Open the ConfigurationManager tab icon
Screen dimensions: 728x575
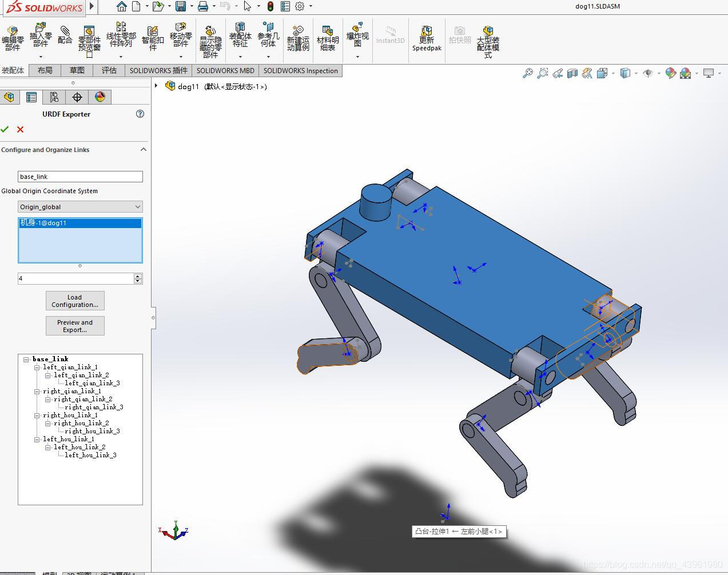tap(54, 97)
